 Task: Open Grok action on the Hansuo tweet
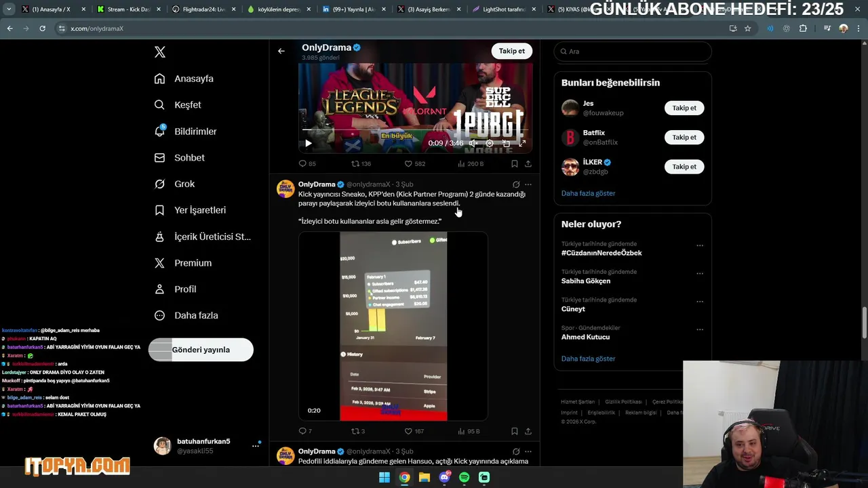pos(516,451)
